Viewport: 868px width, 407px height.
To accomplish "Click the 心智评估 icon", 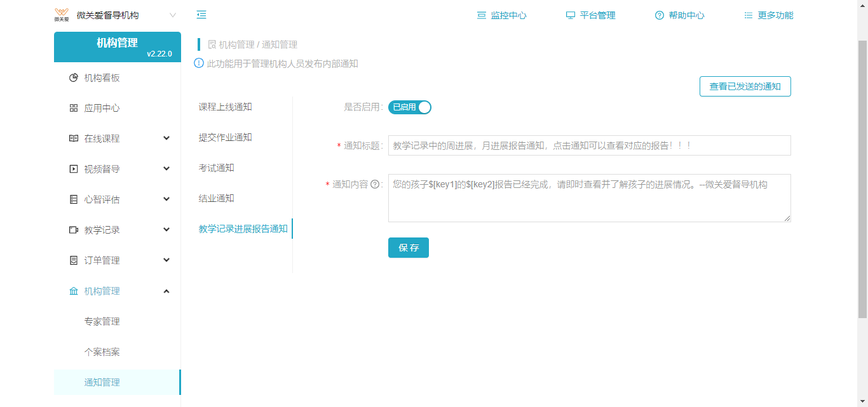I will pos(74,199).
